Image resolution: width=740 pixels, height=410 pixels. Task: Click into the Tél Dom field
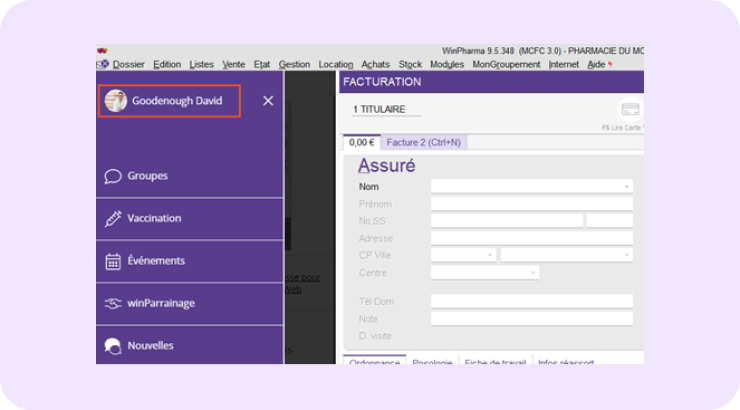(531, 301)
